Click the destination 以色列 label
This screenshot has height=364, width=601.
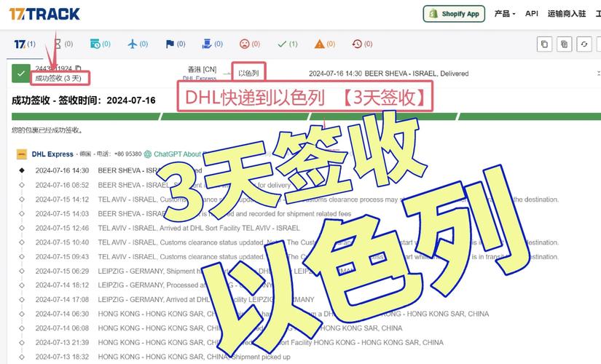click(x=248, y=73)
